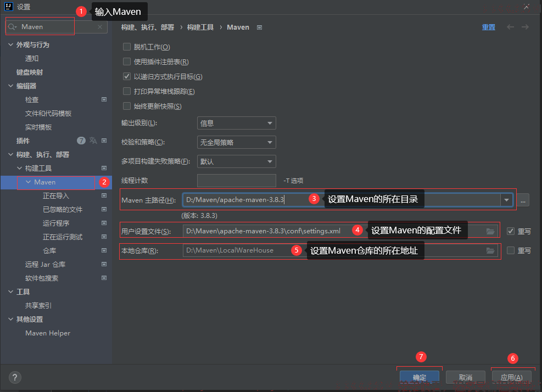Screen dimensions: 542x392
Task: Focus the Maven 主路径 text field
Action: pyautogui.click(x=342, y=200)
